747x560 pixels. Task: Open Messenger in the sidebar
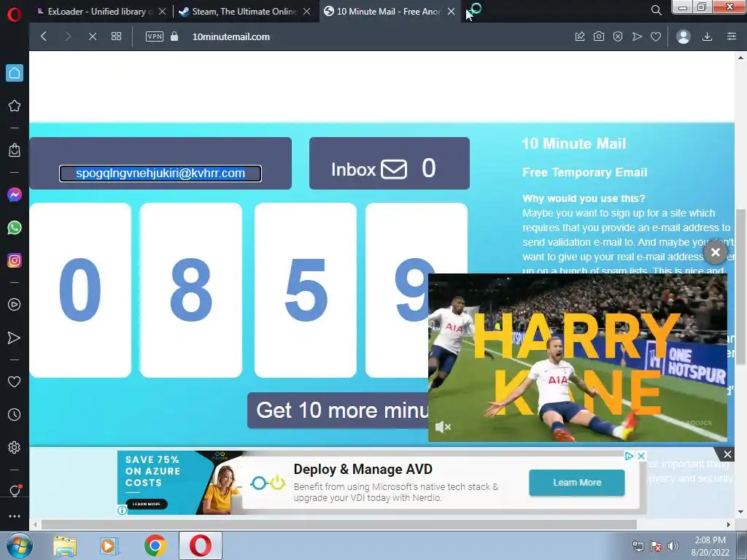[15, 195]
